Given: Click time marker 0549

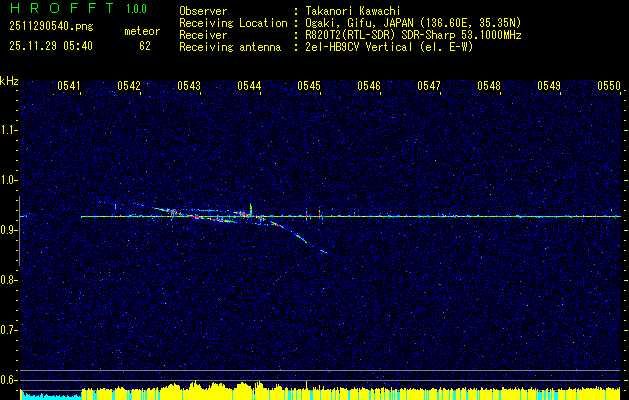Looking at the screenshot, I should 549,86.
